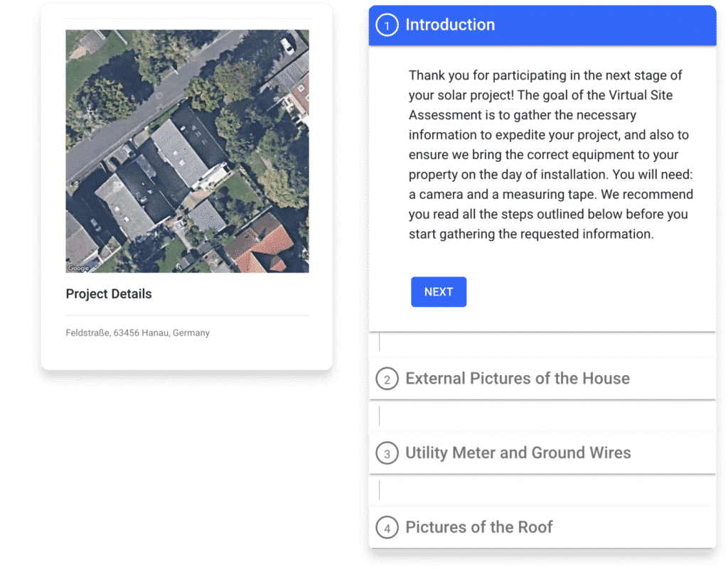Select the Feldstraße, 63456 Hanau address text
Screen dimensions: 728x569
coord(137,332)
